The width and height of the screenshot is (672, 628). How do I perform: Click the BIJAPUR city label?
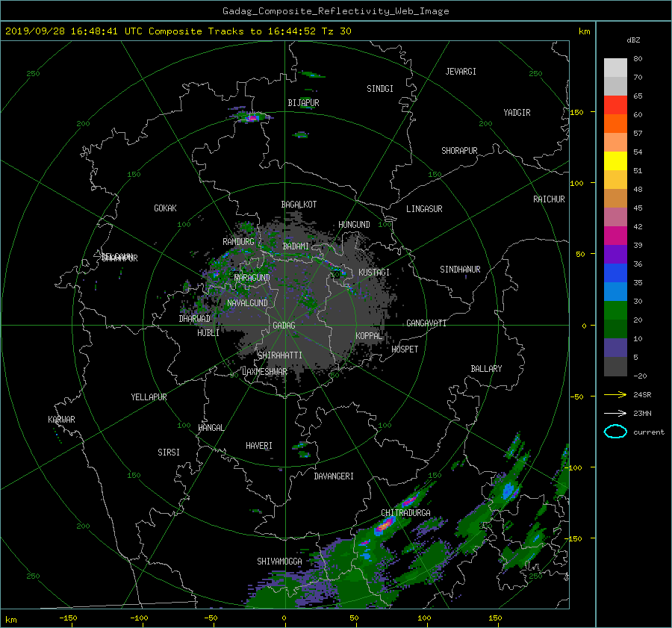[303, 103]
